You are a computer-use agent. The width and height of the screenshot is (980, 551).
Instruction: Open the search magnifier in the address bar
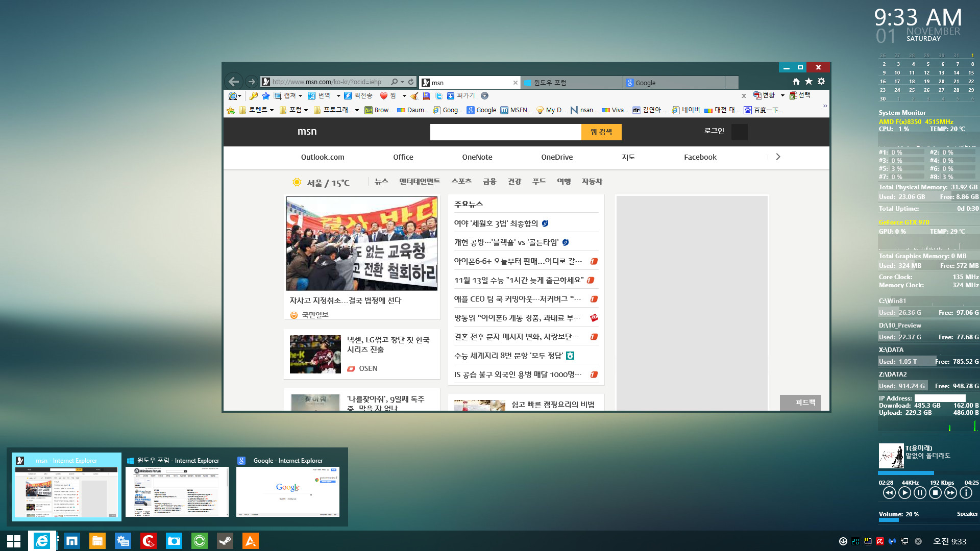click(x=394, y=82)
